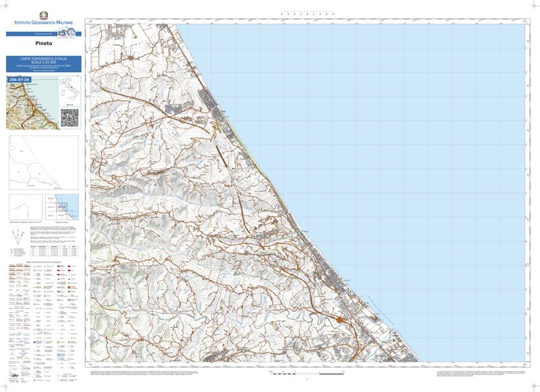Click the conventional signs legend heading
Viewport: 540px width, 392px height.
coord(43,261)
